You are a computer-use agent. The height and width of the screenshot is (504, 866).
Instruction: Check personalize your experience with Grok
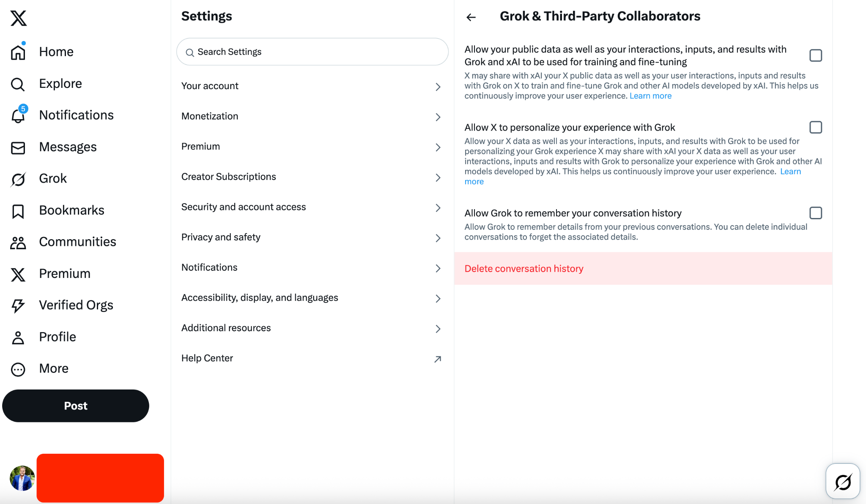click(815, 127)
